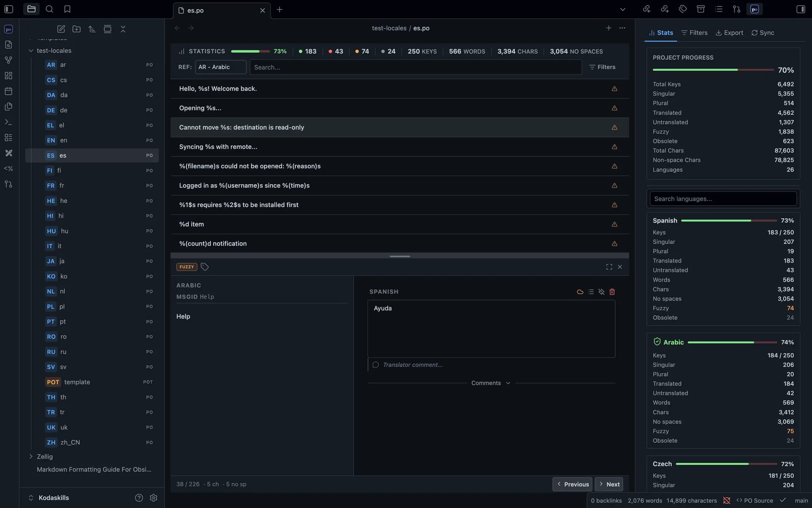Open the template POT file in the tree
Viewport: 812px width, 508px height.
tap(92, 382)
